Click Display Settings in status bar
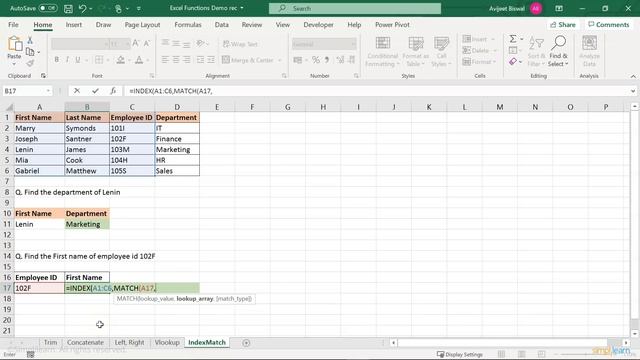The height and width of the screenshot is (360, 640). (460, 354)
